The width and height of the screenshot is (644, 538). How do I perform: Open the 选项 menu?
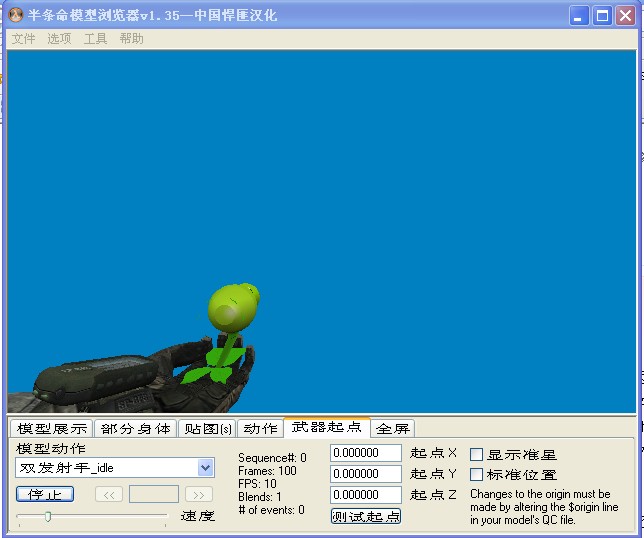click(59, 39)
